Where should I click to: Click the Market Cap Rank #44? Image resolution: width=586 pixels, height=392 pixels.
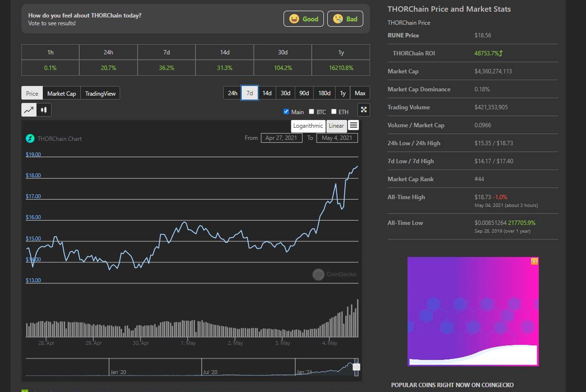480,179
